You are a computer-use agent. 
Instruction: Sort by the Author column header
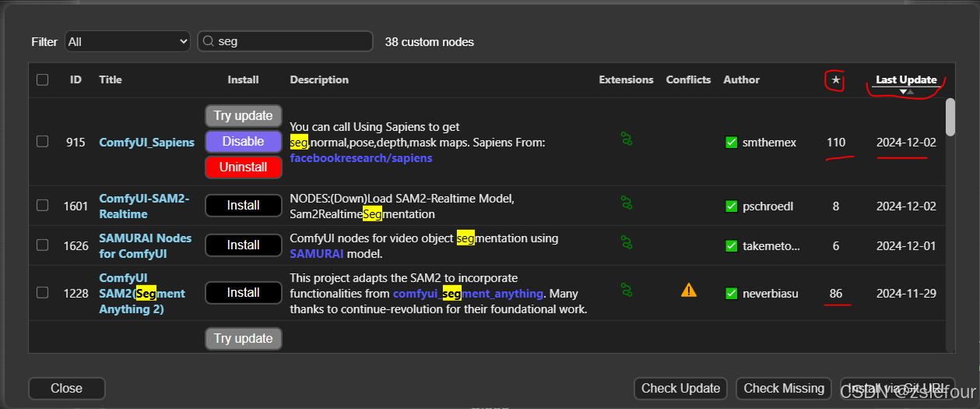point(742,79)
